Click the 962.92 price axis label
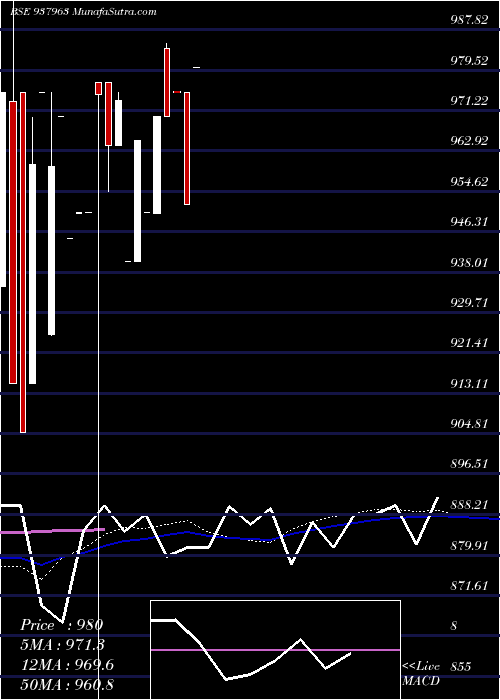The width and height of the screenshot is (500, 700). 468,141
